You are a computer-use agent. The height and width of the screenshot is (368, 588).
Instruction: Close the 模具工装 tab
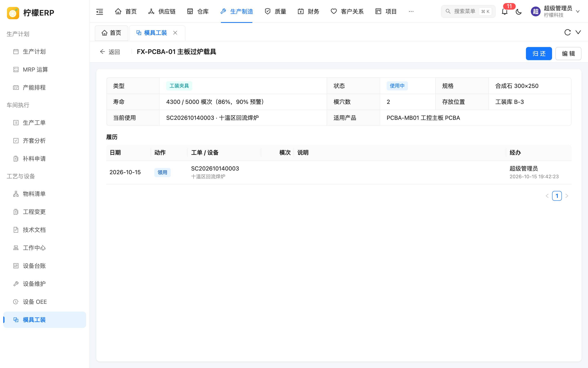click(x=175, y=33)
